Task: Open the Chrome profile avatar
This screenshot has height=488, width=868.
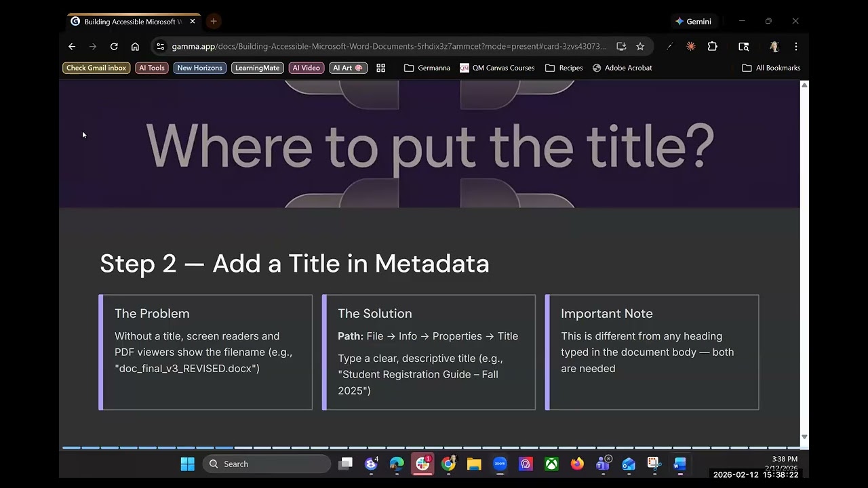Action: [x=774, y=47]
